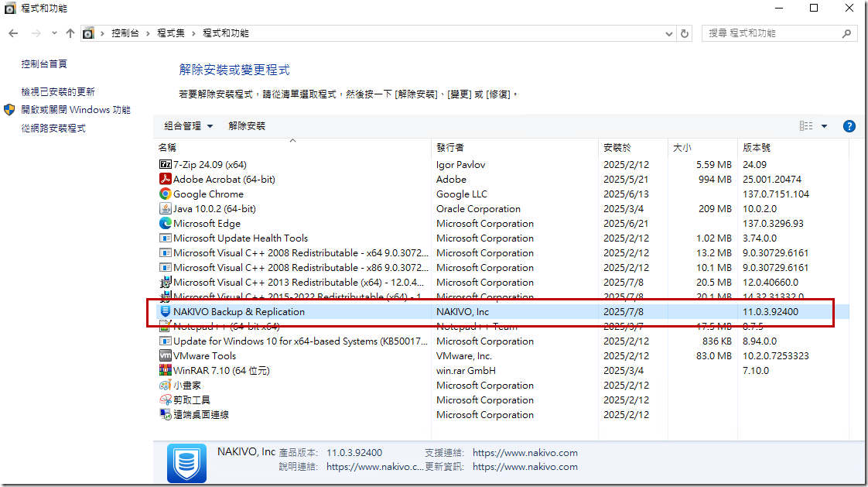Screen dimensions: 868x487
Task: Expand the address bar history dropdown
Action: (668, 33)
